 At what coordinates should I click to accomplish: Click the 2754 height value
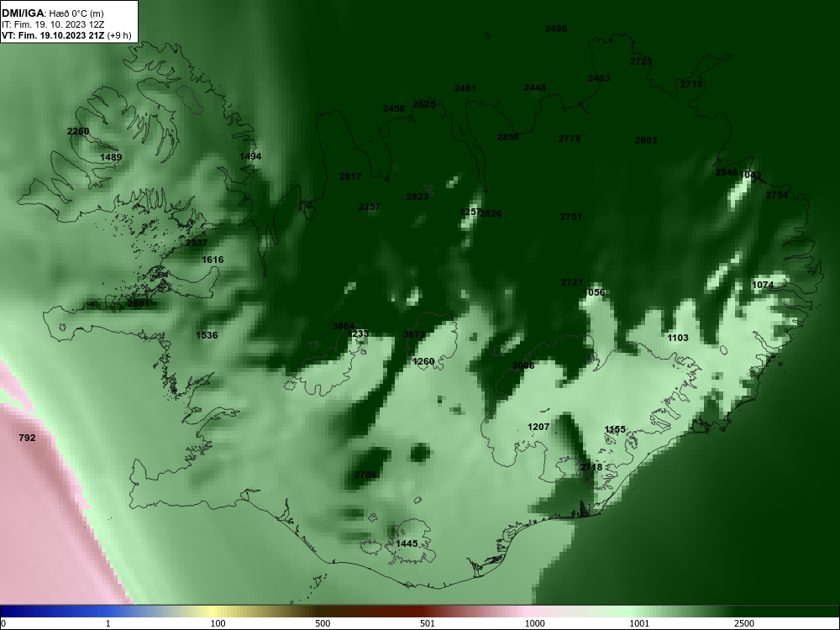point(777,195)
